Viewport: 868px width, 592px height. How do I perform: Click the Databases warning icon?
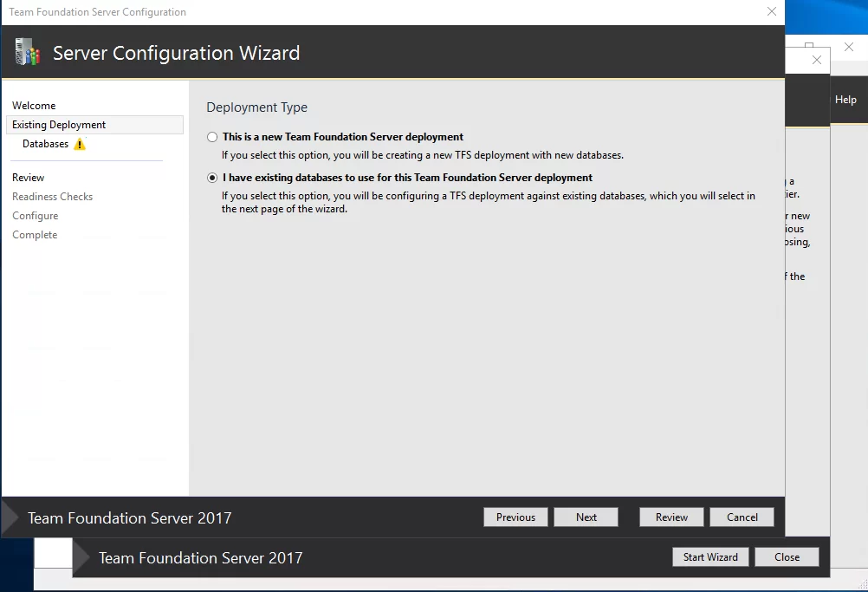(80, 144)
